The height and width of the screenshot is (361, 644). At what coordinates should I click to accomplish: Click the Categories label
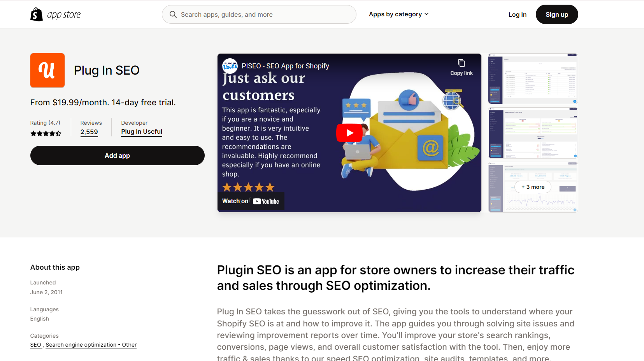[x=44, y=336]
